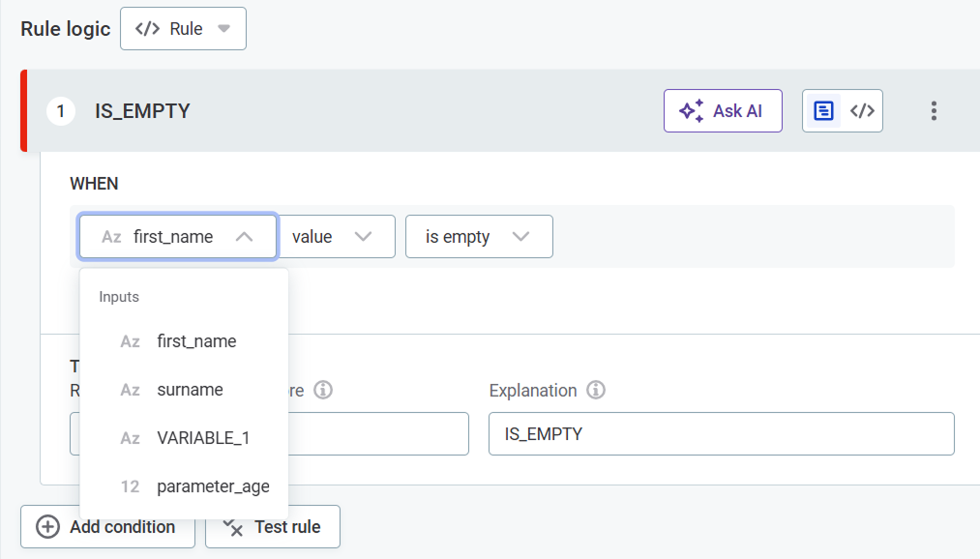The width and height of the screenshot is (980, 559).
Task: Open the three-dot options menu
Action: [x=934, y=110]
